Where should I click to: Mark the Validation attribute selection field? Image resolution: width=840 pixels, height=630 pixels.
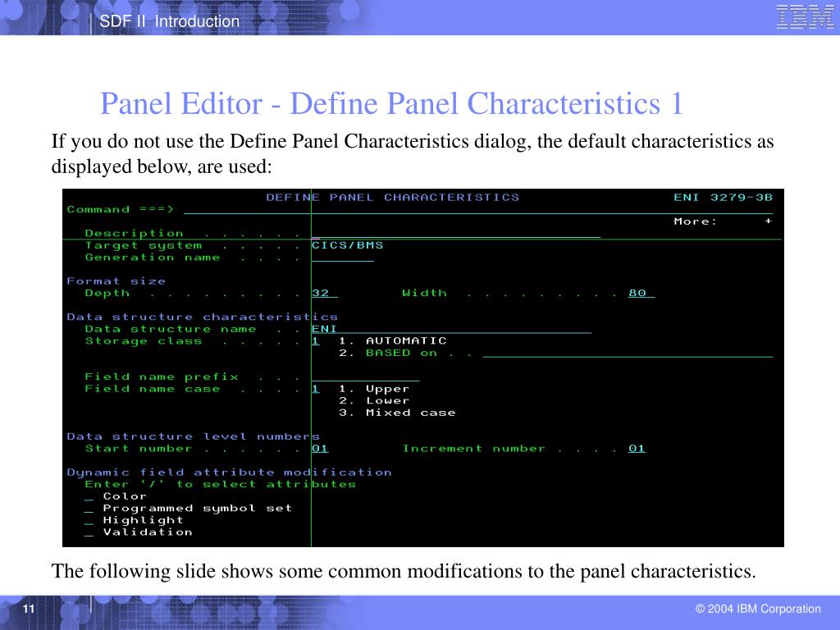(89, 532)
